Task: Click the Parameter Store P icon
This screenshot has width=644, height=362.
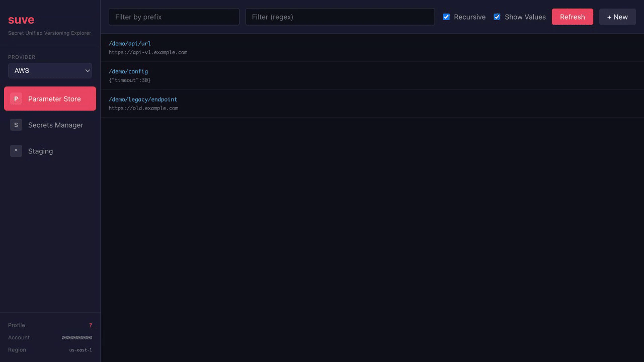Action: [16, 99]
